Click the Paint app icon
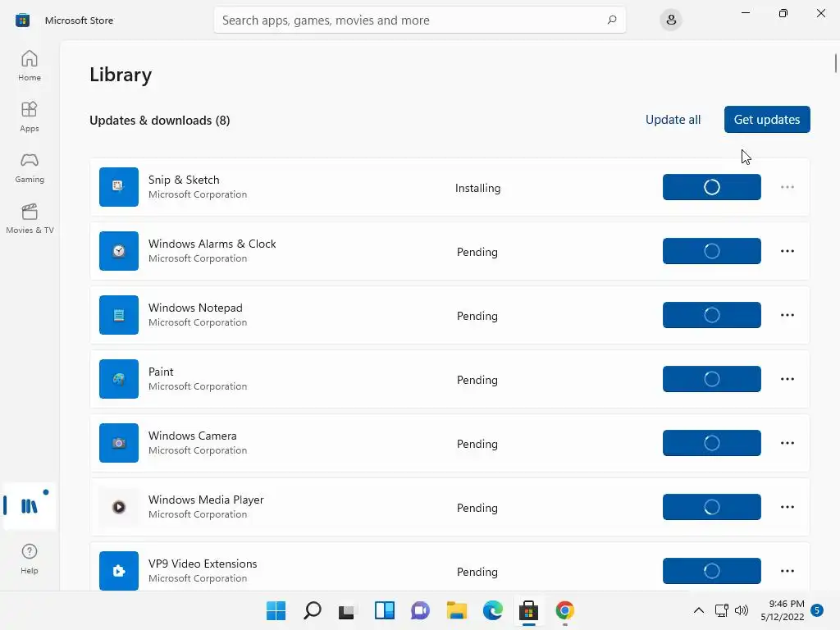840x630 pixels. (119, 379)
